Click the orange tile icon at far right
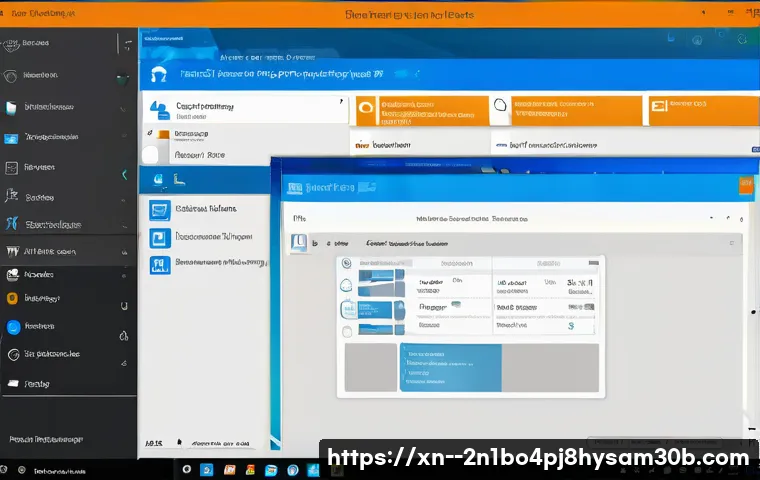Viewport: 760px width, 480px height. [x=659, y=106]
